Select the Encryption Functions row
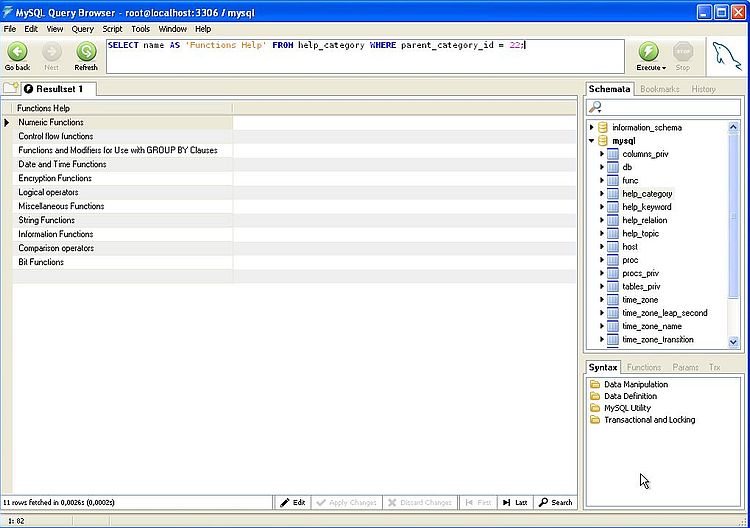Screen dimensions: 750x528 (122, 178)
